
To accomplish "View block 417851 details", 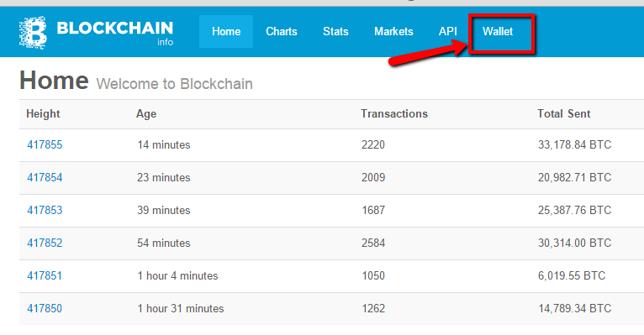I will coord(45,275).
